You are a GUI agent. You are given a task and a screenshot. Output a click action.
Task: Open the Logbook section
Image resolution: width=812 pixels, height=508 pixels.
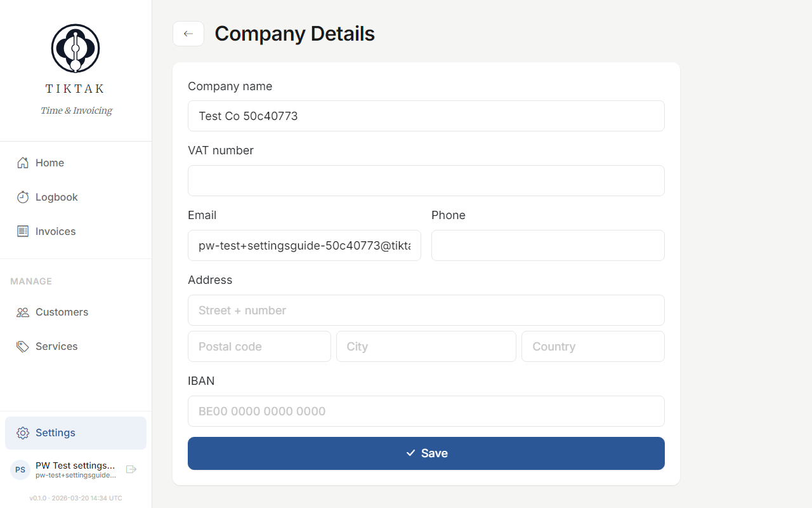tap(56, 197)
